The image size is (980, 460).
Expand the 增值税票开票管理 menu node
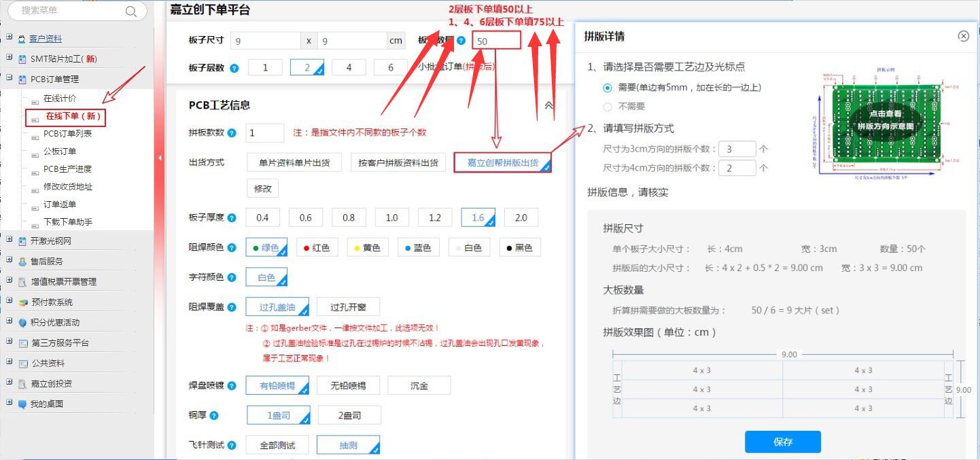pyautogui.click(x=9, y=280)
